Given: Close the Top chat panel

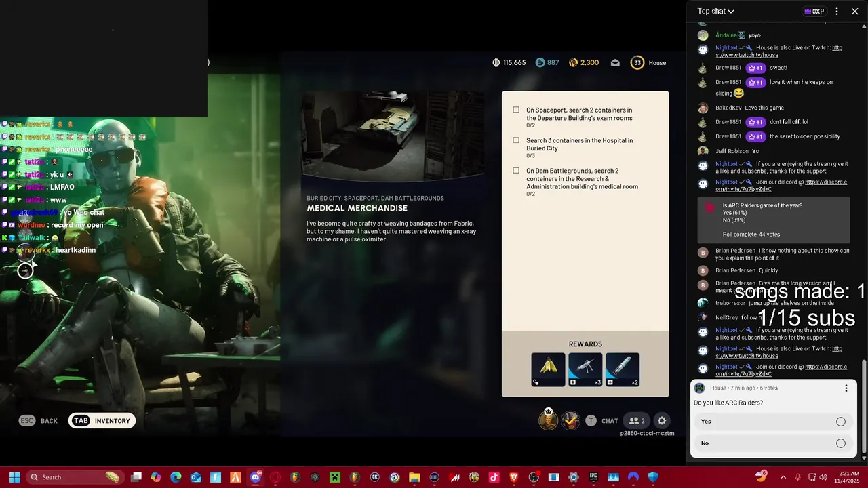Looking at the screenshot, I should pyautogui.click(x=855, y=11).
